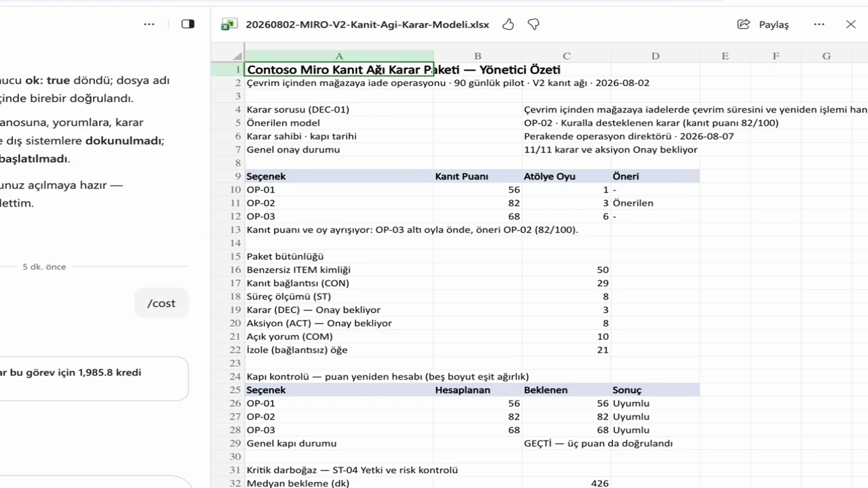Give thumbs up to the file
Image resolution: width=868 pixels, height=488 pixels.
pyautogui.click(x=508, y=24)
